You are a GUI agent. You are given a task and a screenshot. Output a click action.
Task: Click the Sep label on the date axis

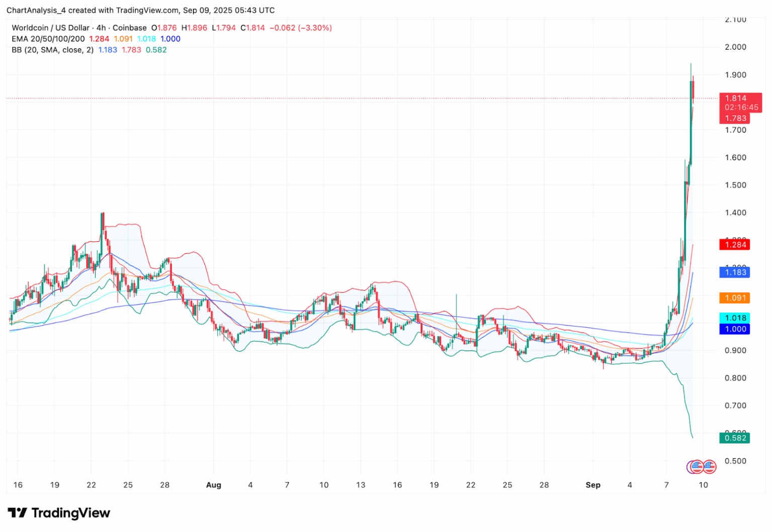tap(593, 485)
